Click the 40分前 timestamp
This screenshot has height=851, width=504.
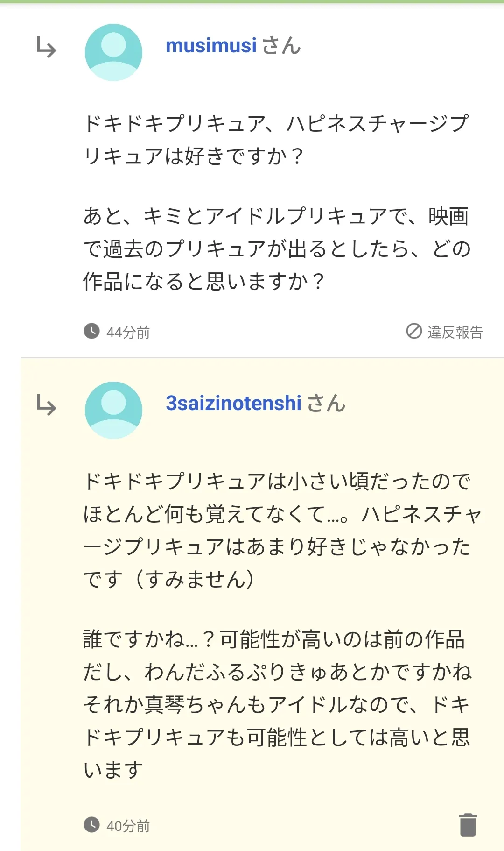(x=128, y=826)
